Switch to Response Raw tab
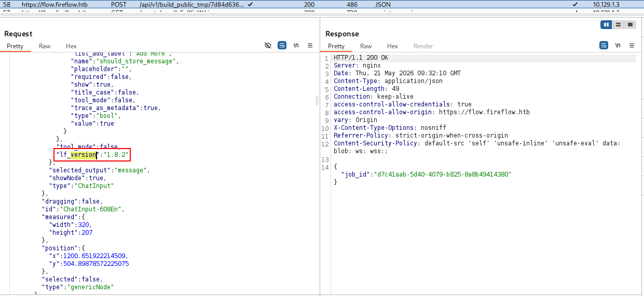Image resolution: width=644 pixels, height=296 pixels. tap(366, 46)
